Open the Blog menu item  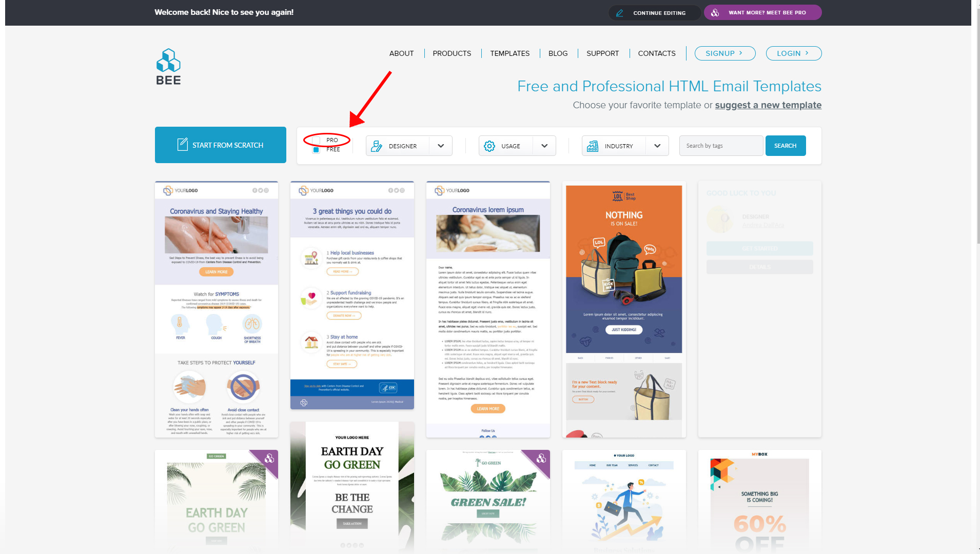click(x=558, y=53)
